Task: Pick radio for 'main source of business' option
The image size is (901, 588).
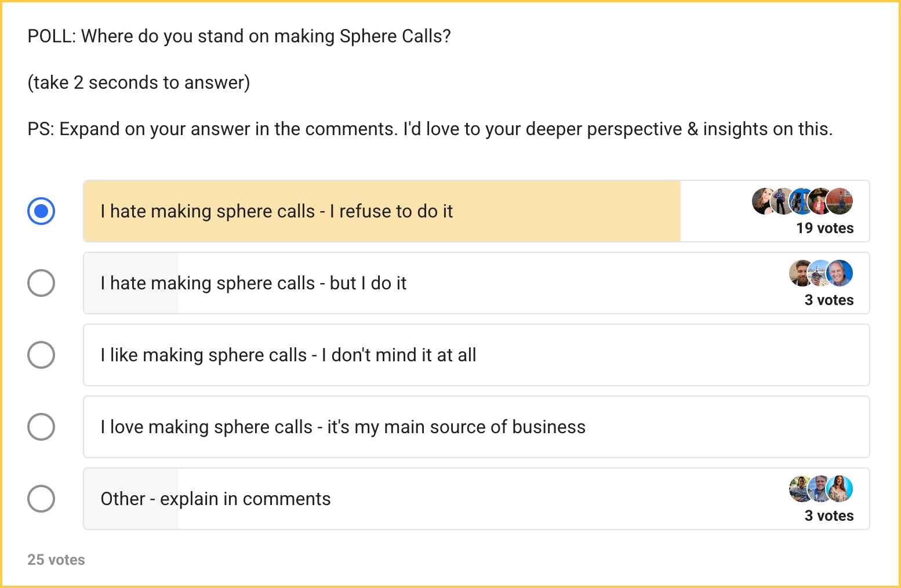Action: [x=41, y=427]
